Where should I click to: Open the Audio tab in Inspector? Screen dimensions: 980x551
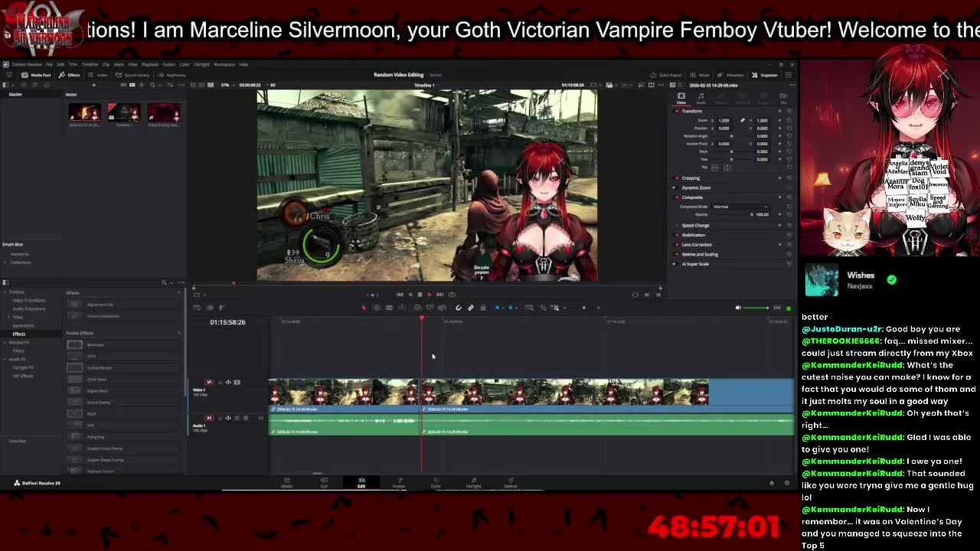pyautogui.click(x=701, y=99)
